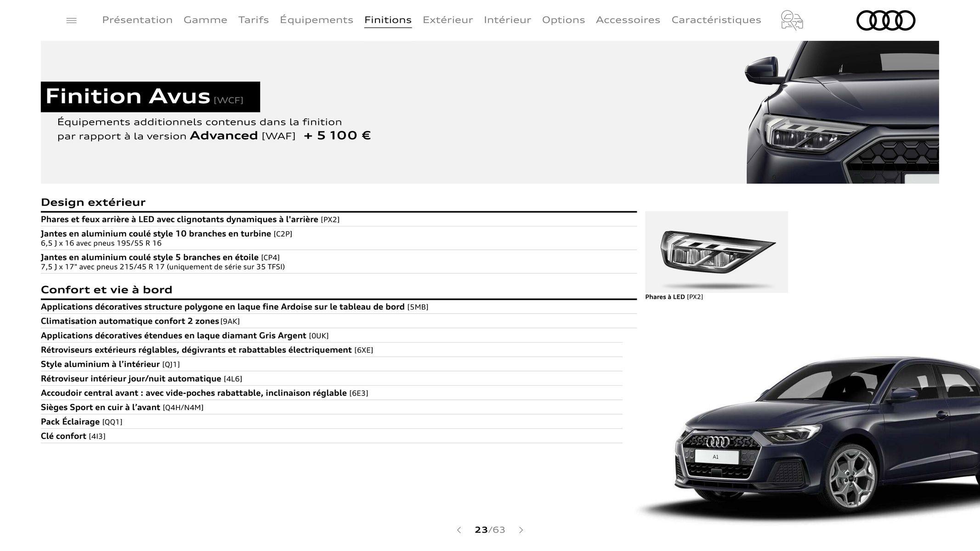980x551 pixels.
Task: Select the Pack Éclairage row
Action: (x=332, y=422)
